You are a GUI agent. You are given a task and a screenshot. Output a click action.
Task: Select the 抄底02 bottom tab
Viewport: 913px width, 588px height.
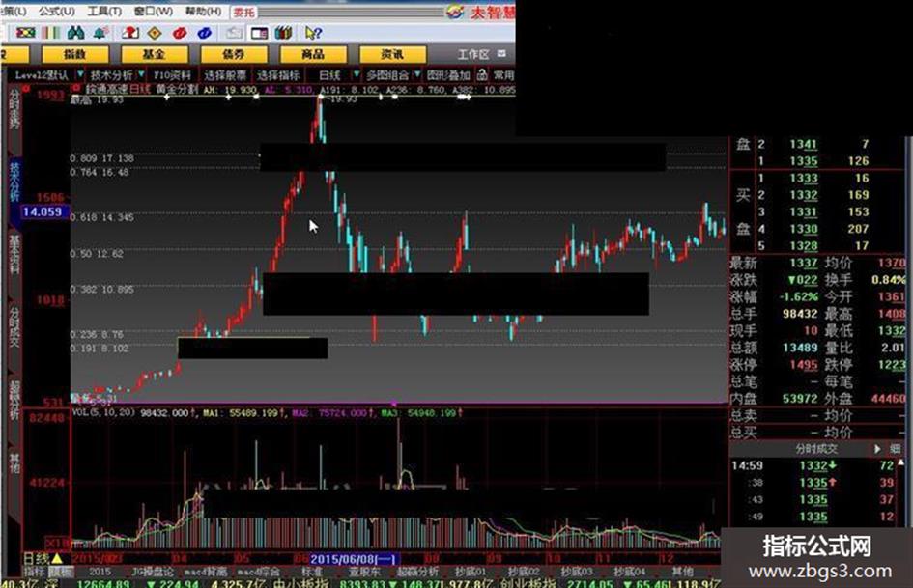point(524,572)
